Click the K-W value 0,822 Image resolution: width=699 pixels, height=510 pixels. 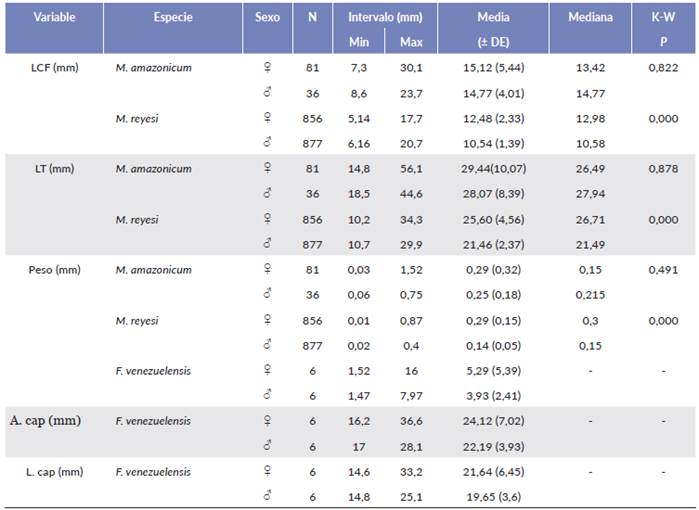(x=665, y=67)
